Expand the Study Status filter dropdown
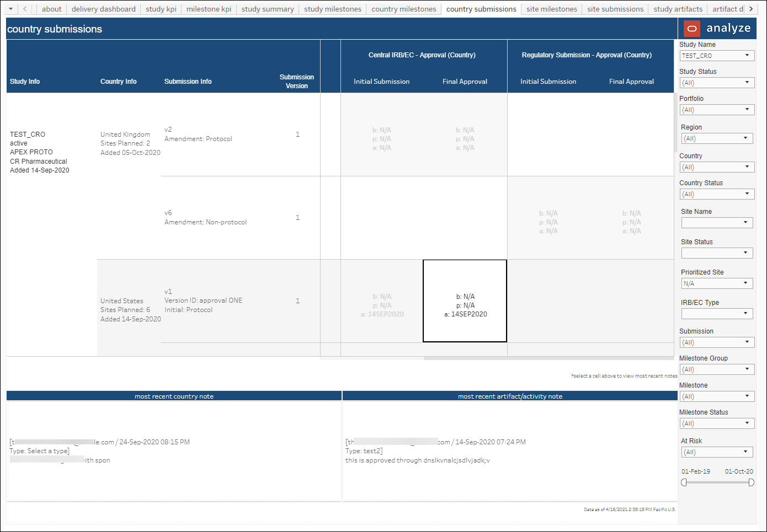Screen dimensions: 767x532 pos(717,83)
